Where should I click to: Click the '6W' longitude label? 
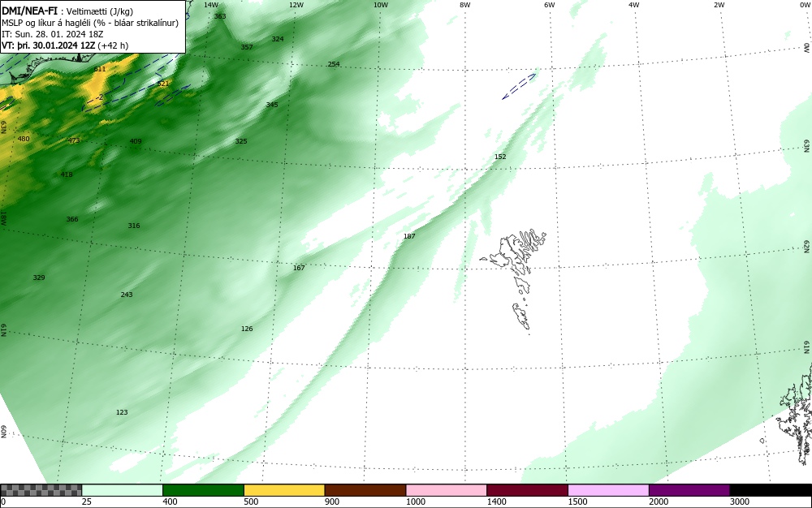click(x=550, y=5)
